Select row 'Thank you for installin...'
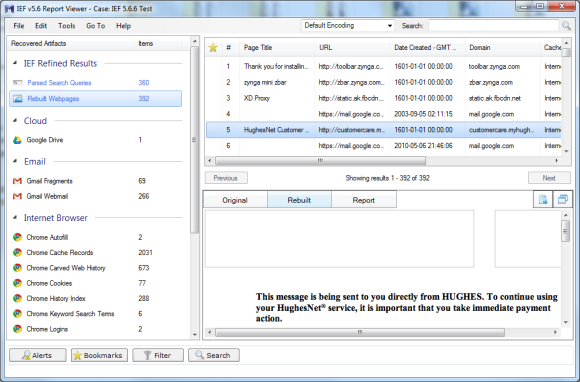Viewport: 580px width, 382px height. (383, 67)
